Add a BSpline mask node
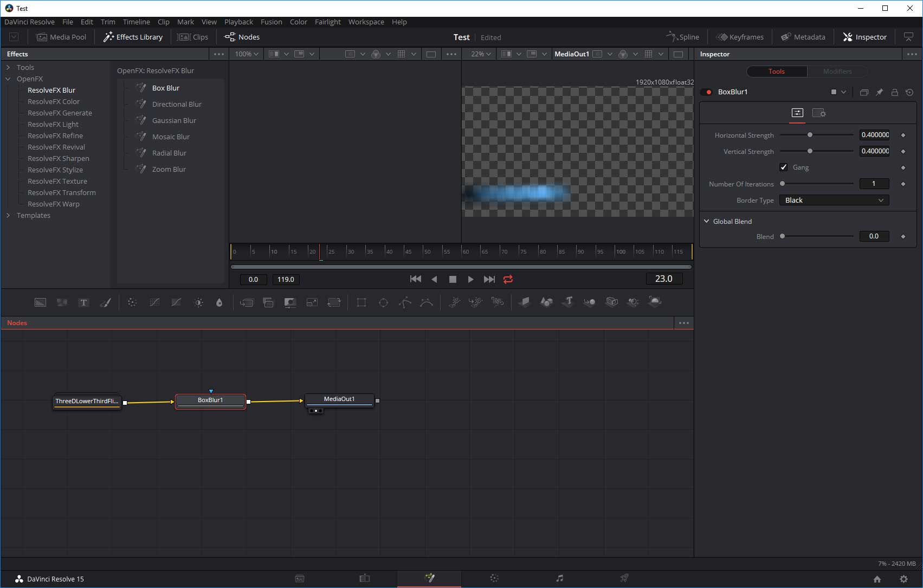This screenshot has height=588, width=923. pyautogui.click(x=427, y=302)
